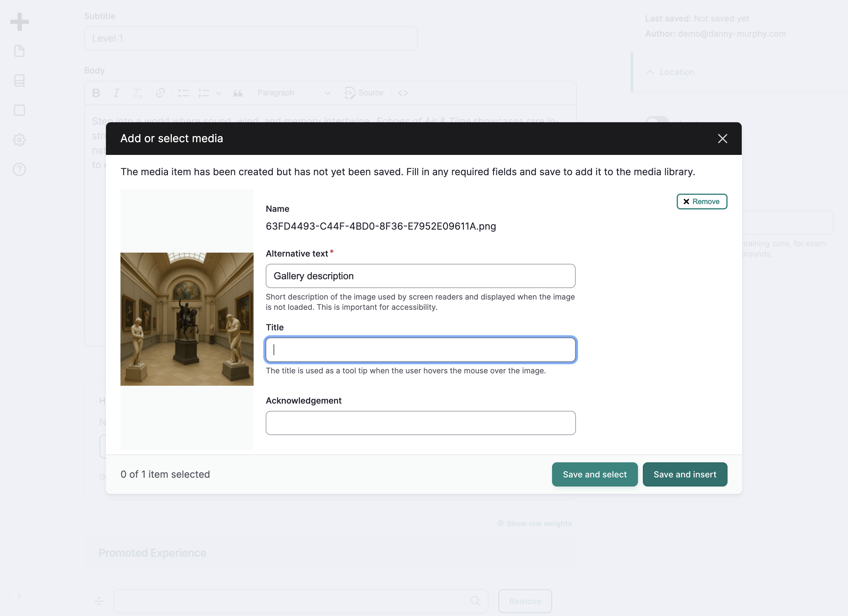
Task: Open the Paragraph format dropdown
Action: [x=294, y=93]
